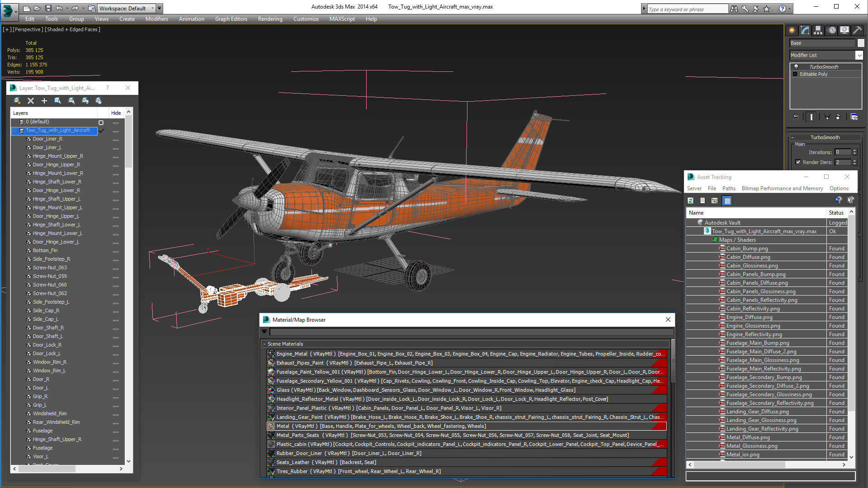Pin the modifier stack
The height and width of the screenshot is (488, 868).
pyautogui.click(x=796, y=117)
